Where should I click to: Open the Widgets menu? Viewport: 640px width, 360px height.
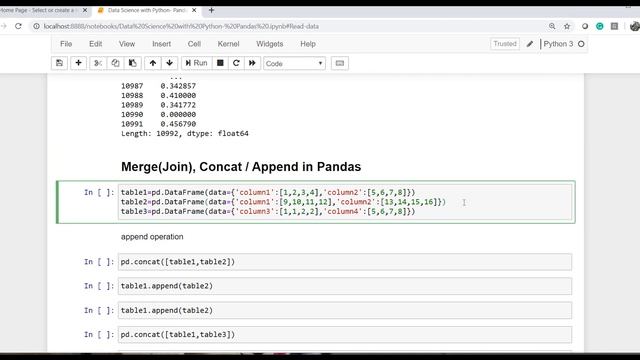(x=269, y=44)
